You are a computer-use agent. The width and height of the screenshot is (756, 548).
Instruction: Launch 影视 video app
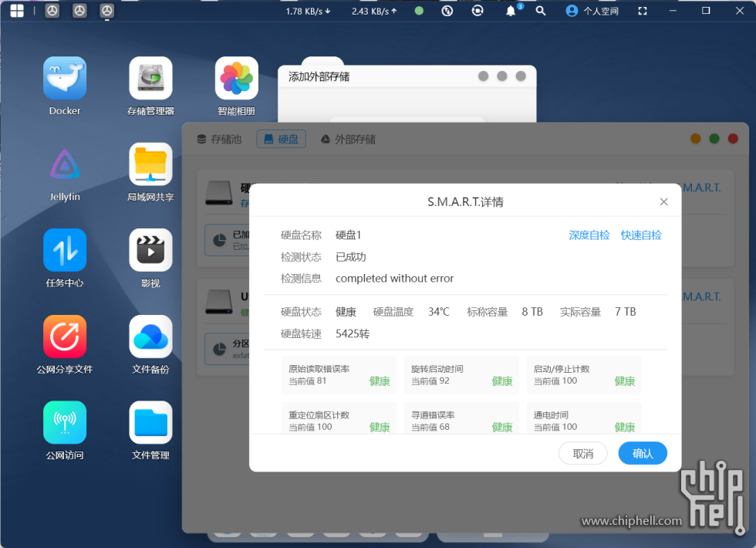tap(150, 250)
